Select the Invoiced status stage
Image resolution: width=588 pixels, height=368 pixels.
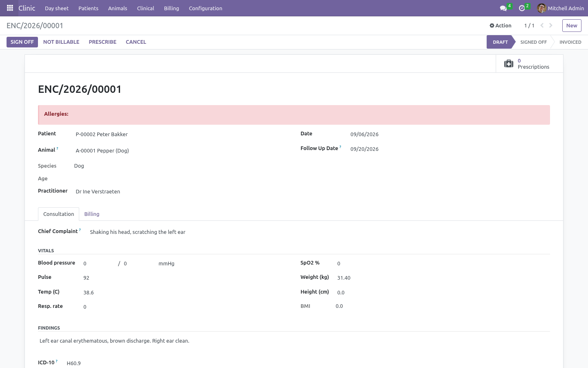[570, 42]
